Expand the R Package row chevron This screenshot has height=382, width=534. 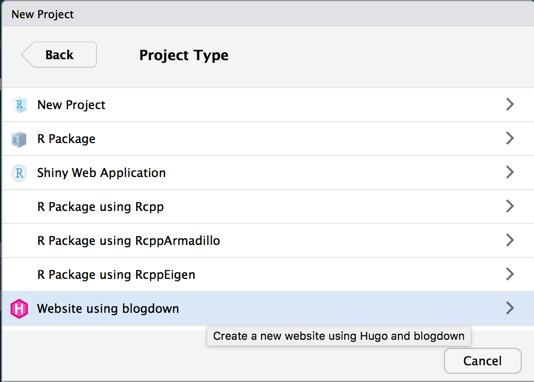coord(509,138)
